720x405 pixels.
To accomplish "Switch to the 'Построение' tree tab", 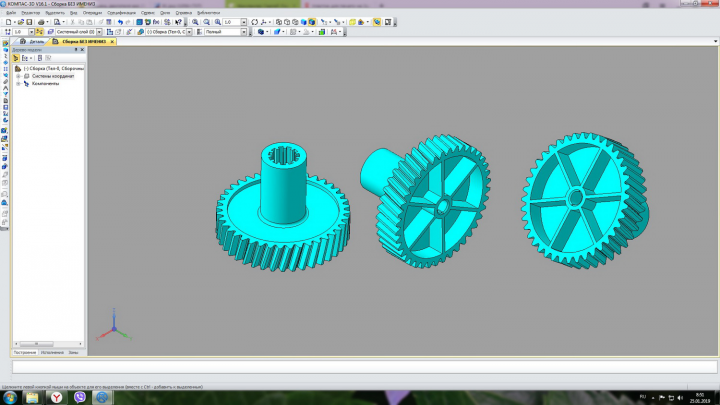I will coord(24,353).
